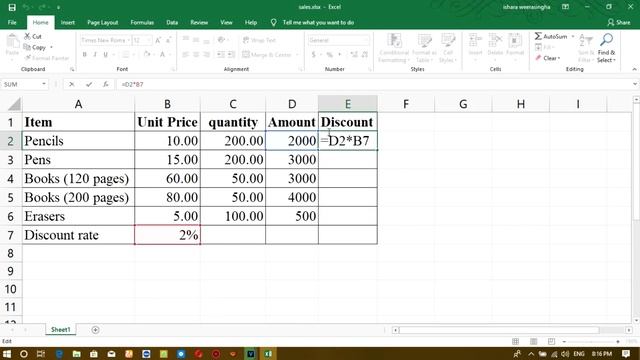Activate the Format Painter brush
This screenshot has height=360, width=640.
pos(47,58)
